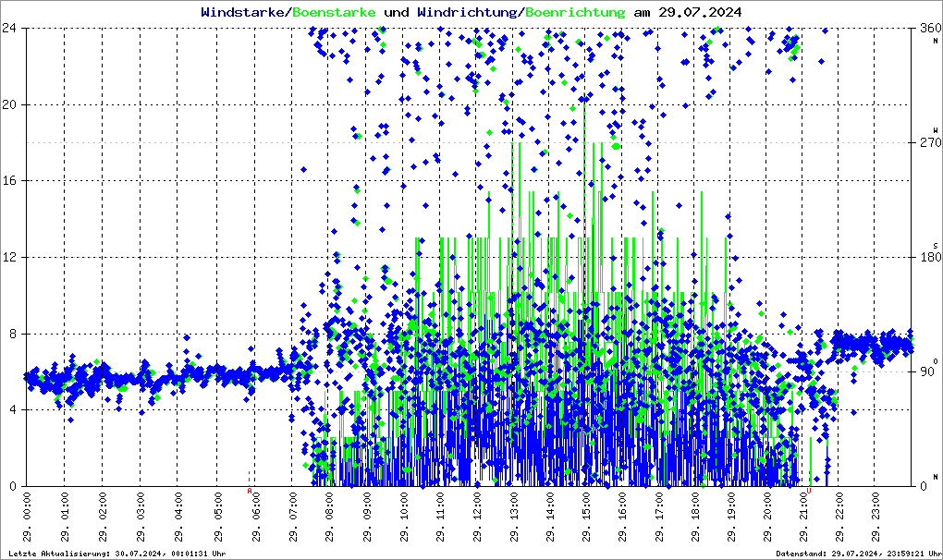The height and width of the screenshot is (560, 943).
Task: Click the 'S' compass letter above 180
Action: (x=936, y=246)
